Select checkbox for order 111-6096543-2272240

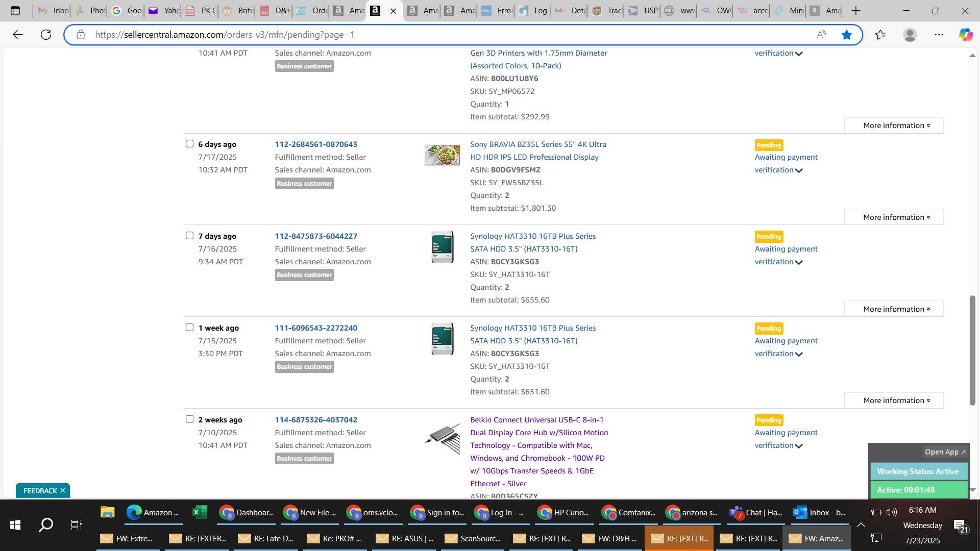(189, 328)
